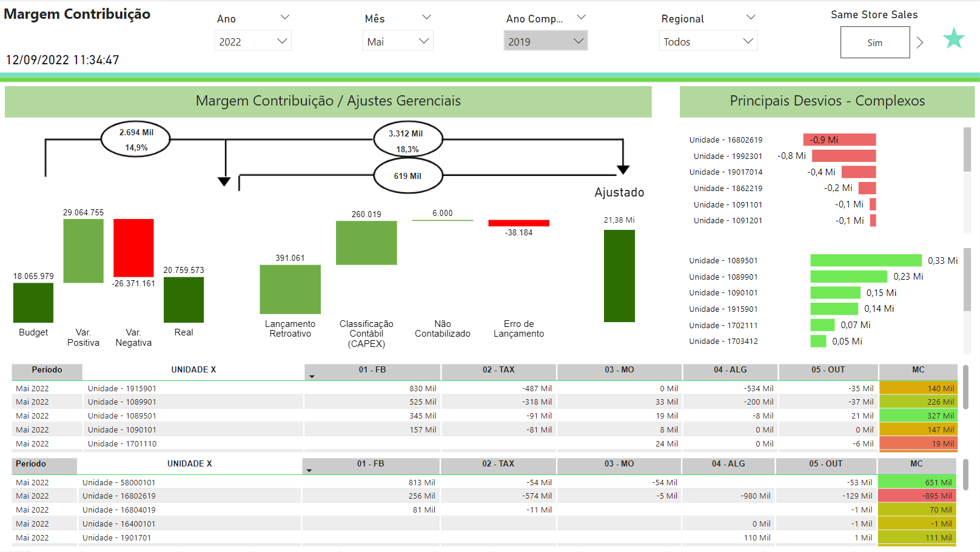
Task: Click the dark green Ajustado bar
Action: tap(619, 275)
